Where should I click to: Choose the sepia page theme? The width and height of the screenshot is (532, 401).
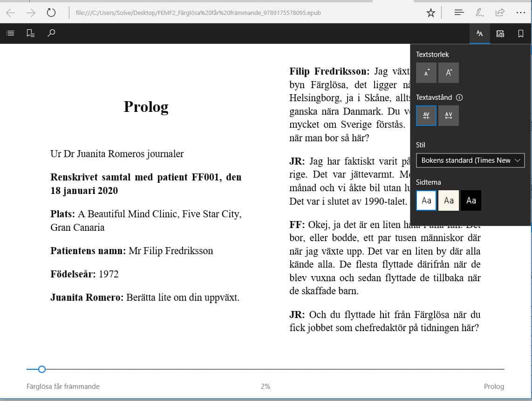pyautogui.click(x=449, y=200)
